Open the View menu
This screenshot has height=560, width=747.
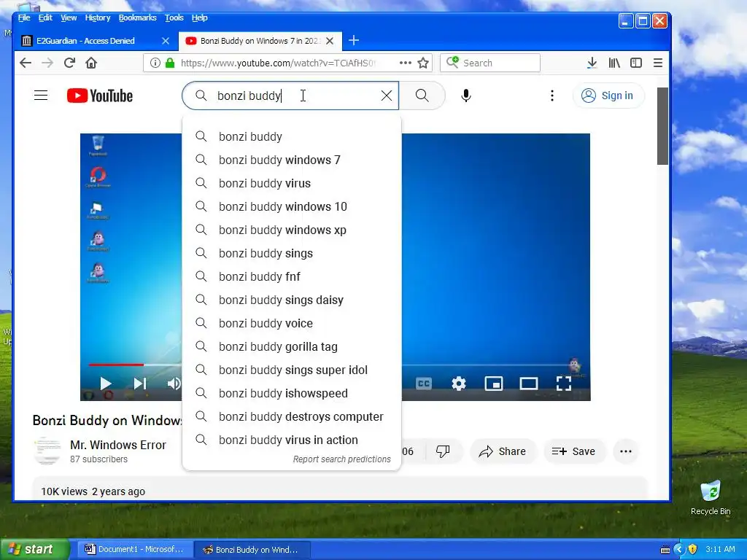click(x=69, y=17)
